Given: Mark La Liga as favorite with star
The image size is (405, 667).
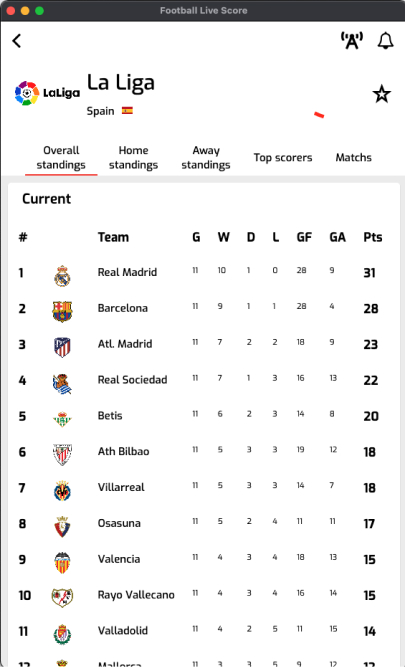Looking at the screenshot, I should tap(382, 94).
